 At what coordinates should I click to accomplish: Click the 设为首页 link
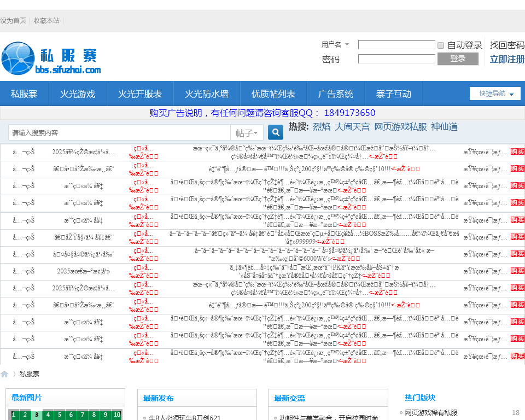(13, 21)
